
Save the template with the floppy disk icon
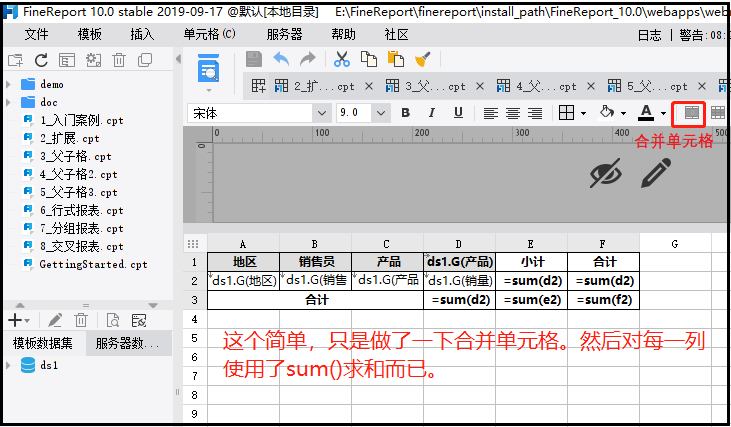point(254,60)
